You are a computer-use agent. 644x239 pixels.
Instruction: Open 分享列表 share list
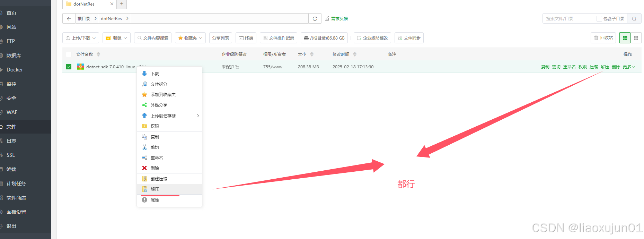[221, 38]
